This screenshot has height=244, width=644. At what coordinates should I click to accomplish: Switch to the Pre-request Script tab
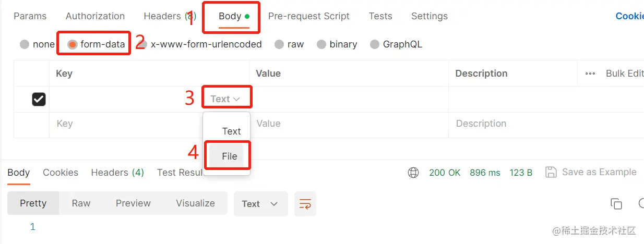tap(308, 16)
